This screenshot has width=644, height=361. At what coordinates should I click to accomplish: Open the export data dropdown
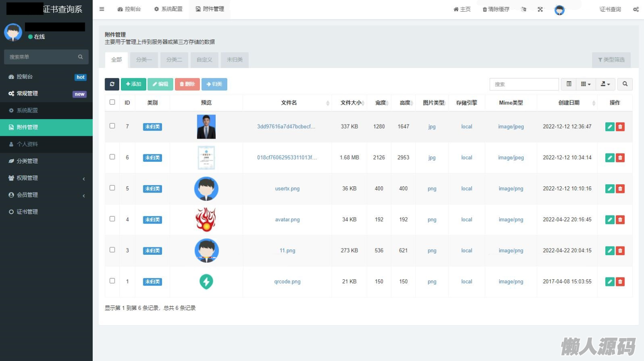click(x=605, y=84)
